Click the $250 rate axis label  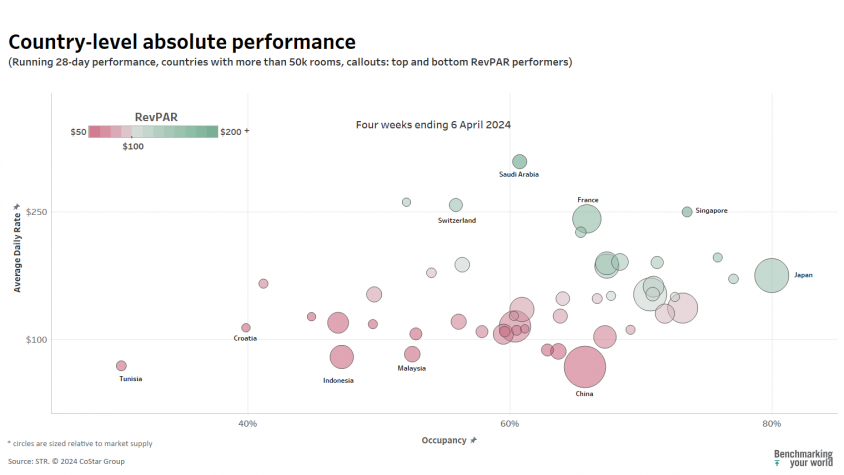coord(36,212)
